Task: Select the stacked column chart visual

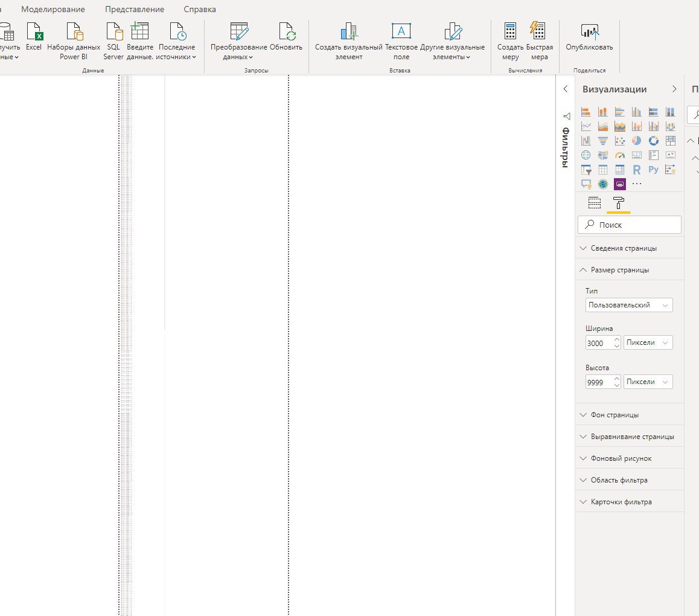Action: [x=602, y=112]
